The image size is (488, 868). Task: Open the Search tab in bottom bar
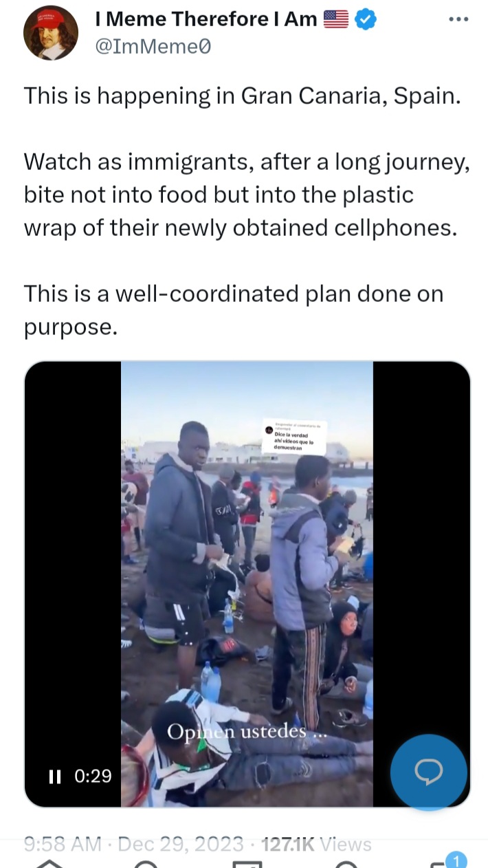point(145,862)
